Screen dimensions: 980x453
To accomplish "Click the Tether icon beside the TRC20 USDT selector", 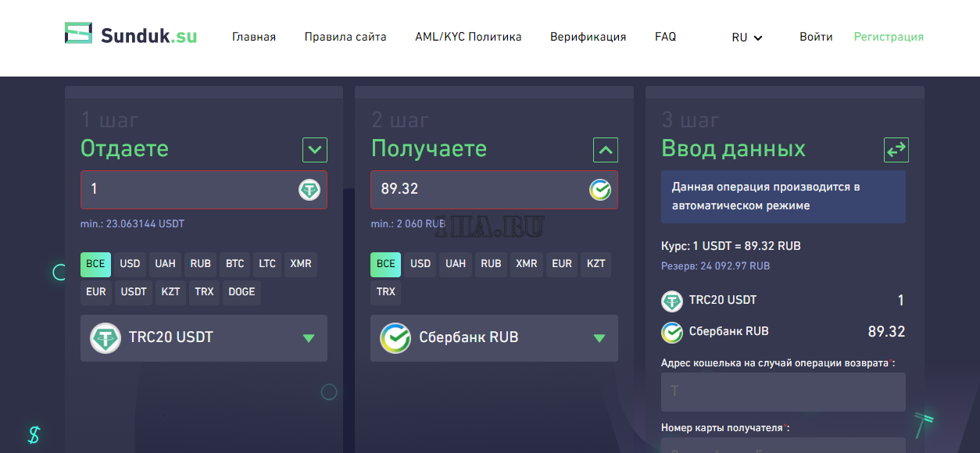I will coord(106,338).
